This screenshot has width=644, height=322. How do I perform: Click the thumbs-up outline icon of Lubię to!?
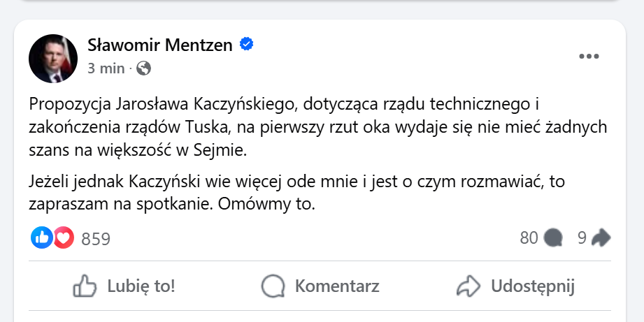click(x=85, y=286)
